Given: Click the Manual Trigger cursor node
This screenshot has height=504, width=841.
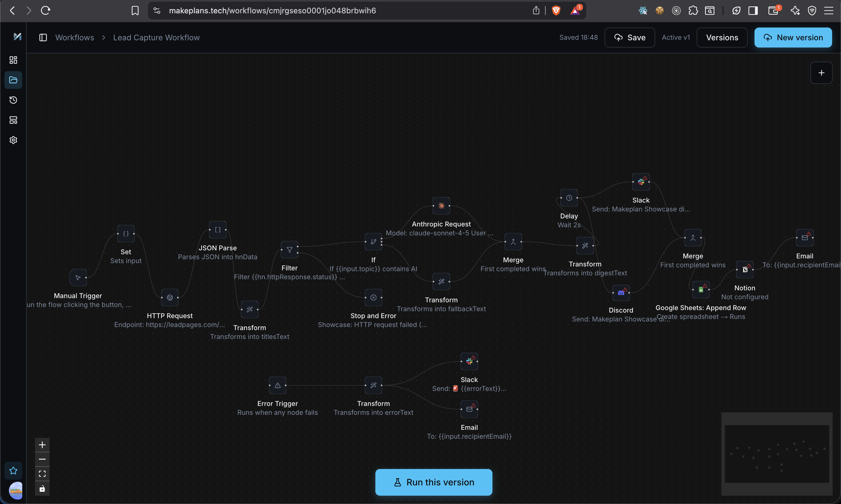Looking at the screenshot, I should pyautogui.click(x=78, y=278).
